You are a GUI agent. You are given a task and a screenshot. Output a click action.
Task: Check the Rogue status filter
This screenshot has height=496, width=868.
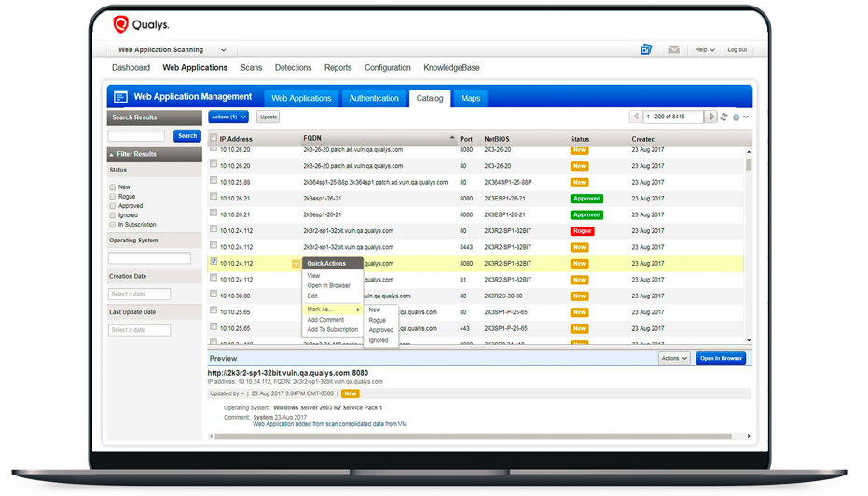point(113,197)
